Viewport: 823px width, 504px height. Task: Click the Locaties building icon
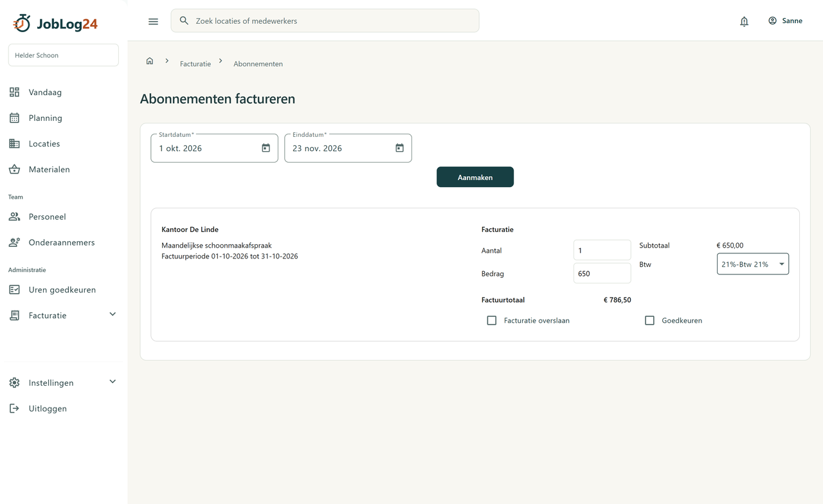14,143
